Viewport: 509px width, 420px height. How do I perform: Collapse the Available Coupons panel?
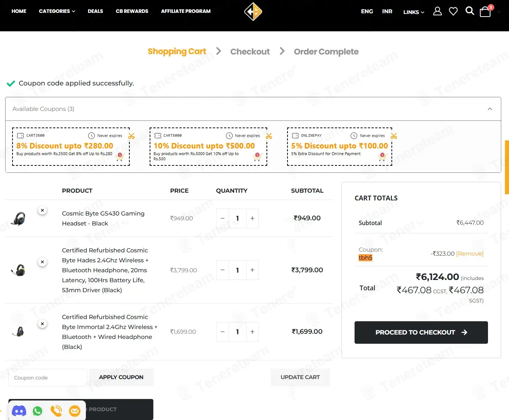[x=490, y=109]
